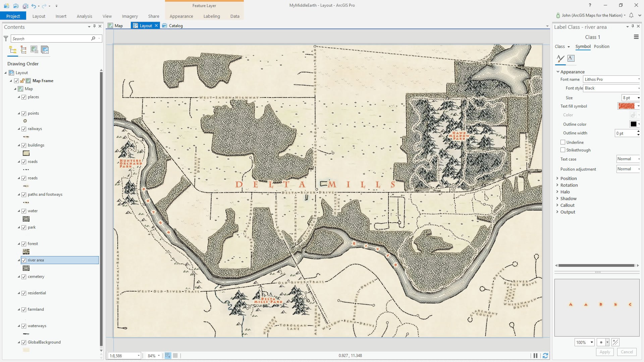Click the Contents Search input field
This screenshot has width=644, height=362.
50,39
